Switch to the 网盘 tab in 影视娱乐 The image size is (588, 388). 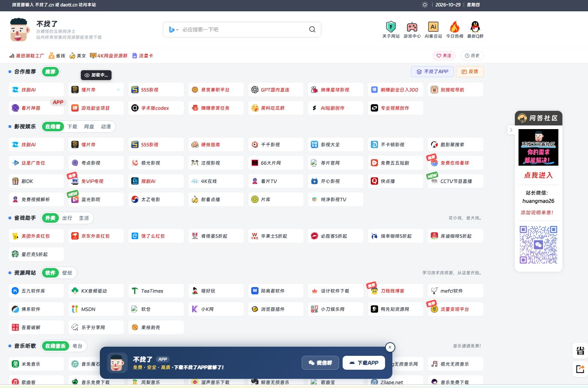89,127
